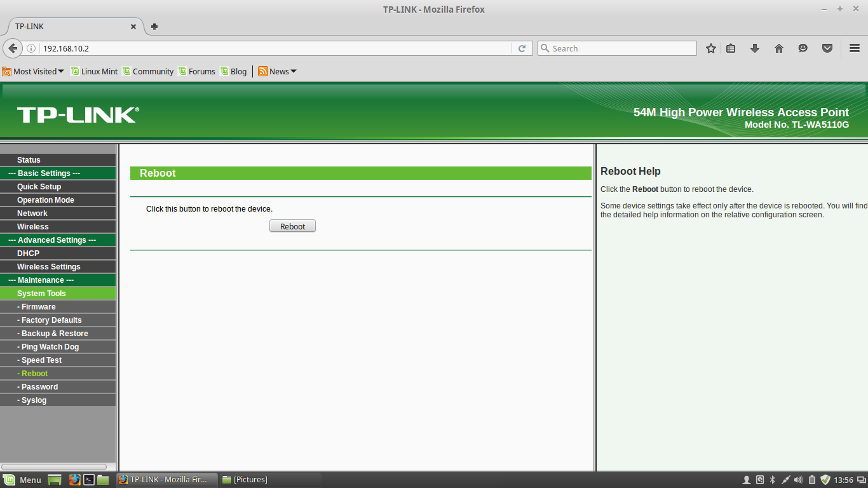Click the smiley face toolbar icon
Image resolution: width=868 pixels, height=488 pixels.
803,48
